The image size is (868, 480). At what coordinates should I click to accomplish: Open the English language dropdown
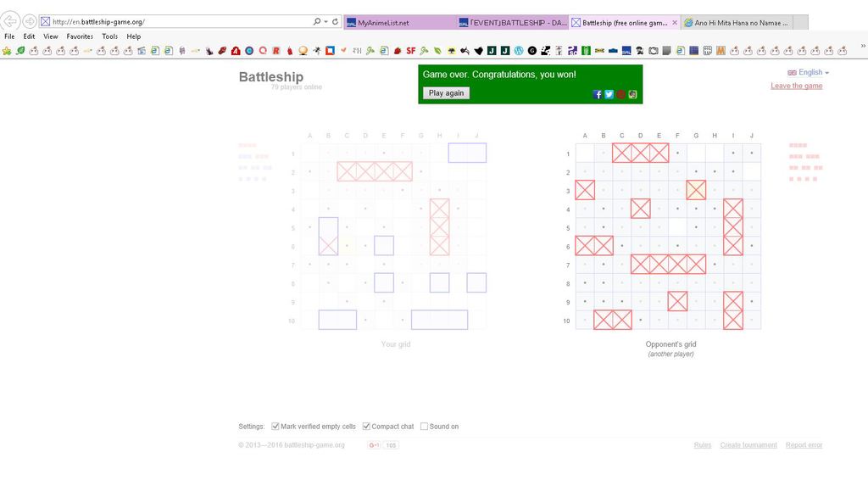point(808,73)
